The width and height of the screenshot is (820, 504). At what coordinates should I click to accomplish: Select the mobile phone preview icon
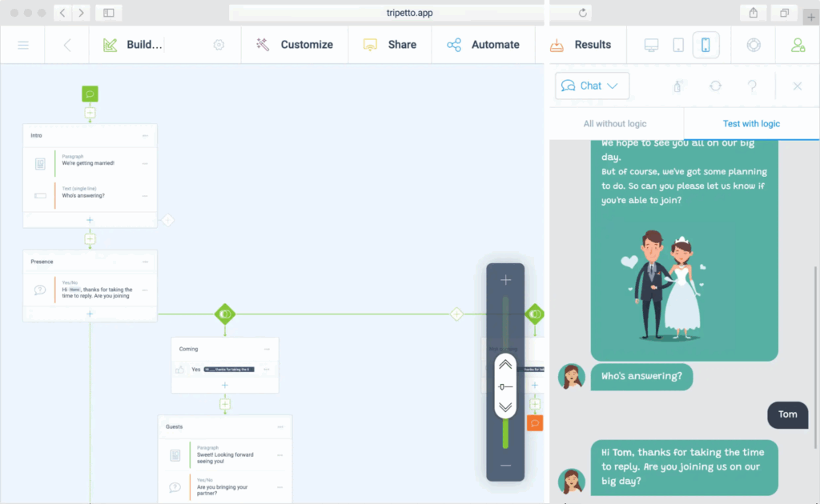(x=705, y=46)
